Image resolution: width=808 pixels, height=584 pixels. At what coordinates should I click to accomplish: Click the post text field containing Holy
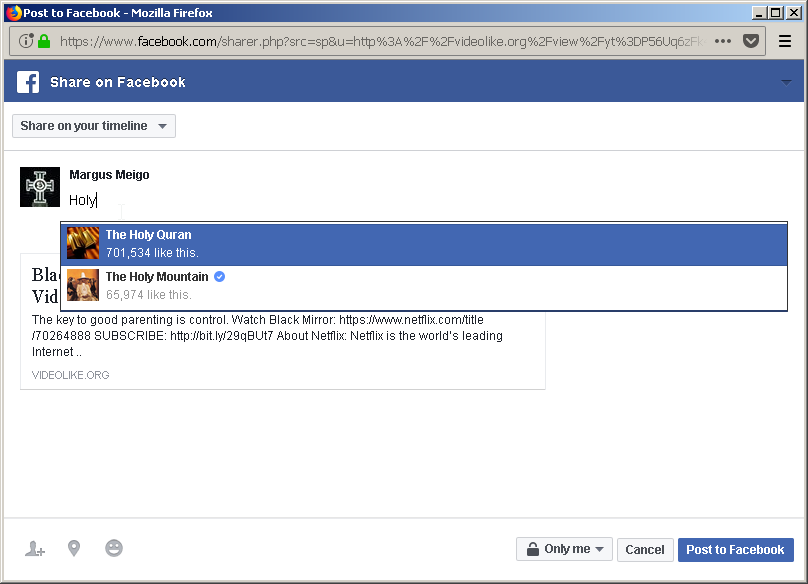(x=428, y=200)
